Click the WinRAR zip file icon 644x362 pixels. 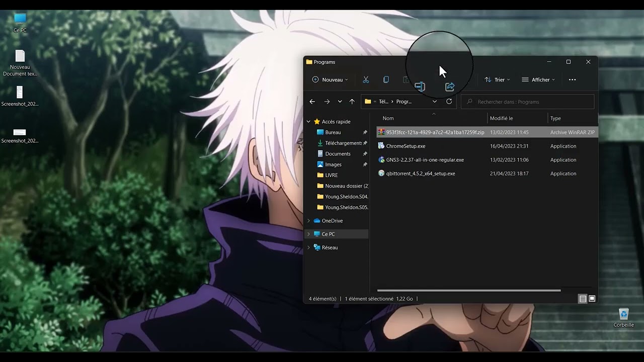click(381, 132)
